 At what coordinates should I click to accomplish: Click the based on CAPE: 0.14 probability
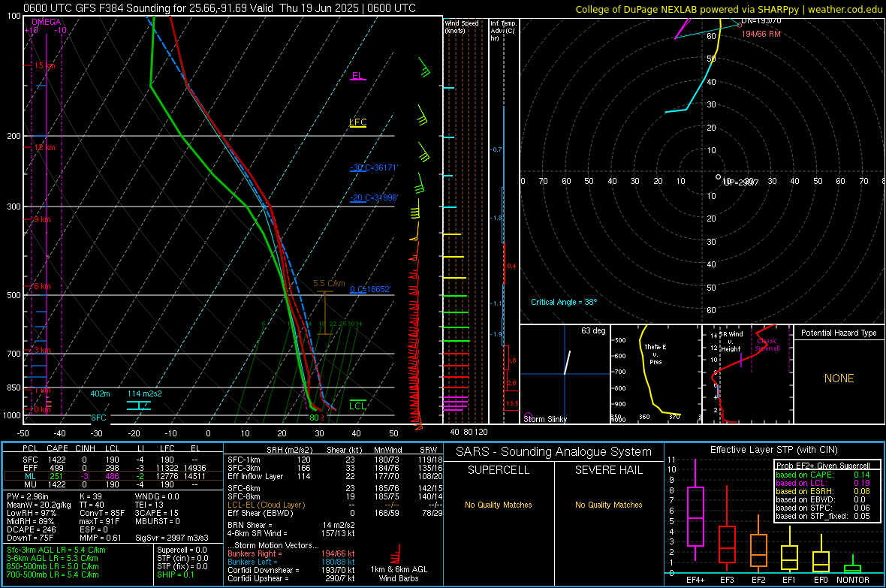click(822, 475)
